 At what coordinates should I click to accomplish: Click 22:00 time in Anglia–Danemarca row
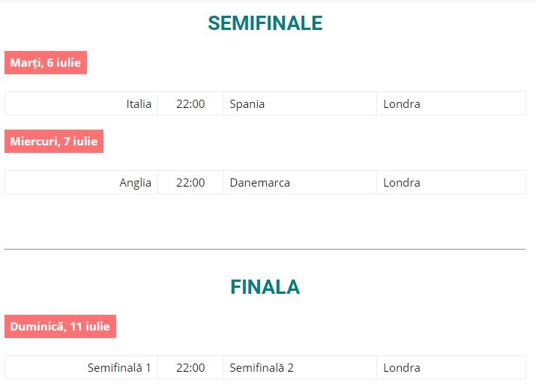[190, 183]
